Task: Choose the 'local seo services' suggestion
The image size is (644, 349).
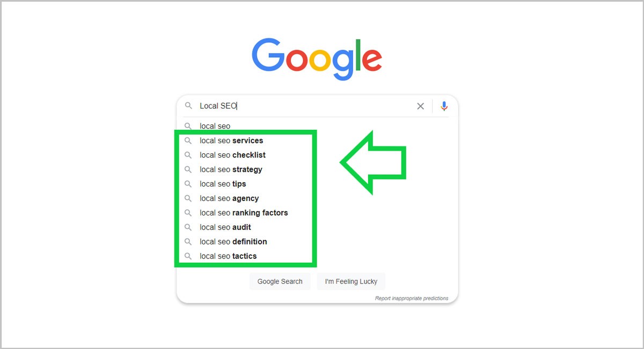Action: [x=231, y=140]
